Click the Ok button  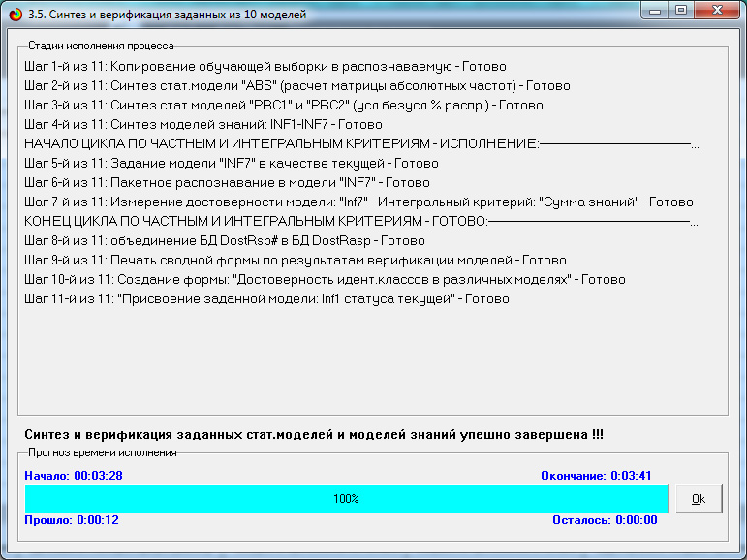(x=699, y=499)
